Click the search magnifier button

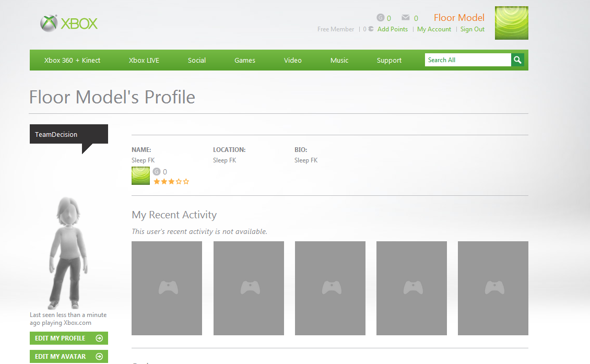[x=517, y=60]
